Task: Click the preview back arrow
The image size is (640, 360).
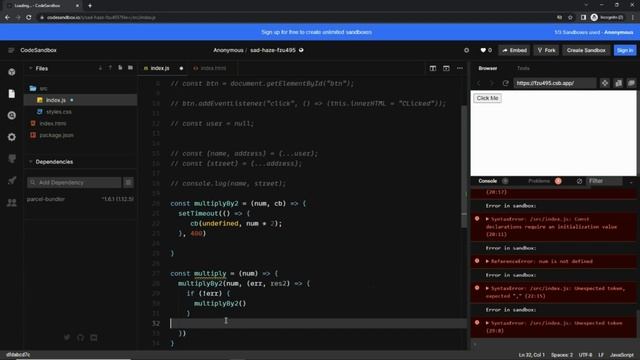Action: pos(479,83)
